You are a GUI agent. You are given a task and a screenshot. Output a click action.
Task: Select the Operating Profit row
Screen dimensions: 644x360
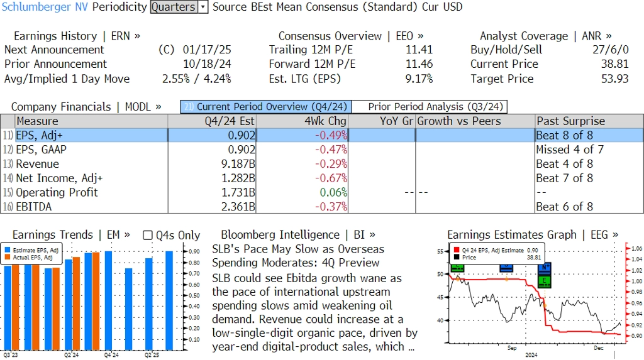pos(322,192)
